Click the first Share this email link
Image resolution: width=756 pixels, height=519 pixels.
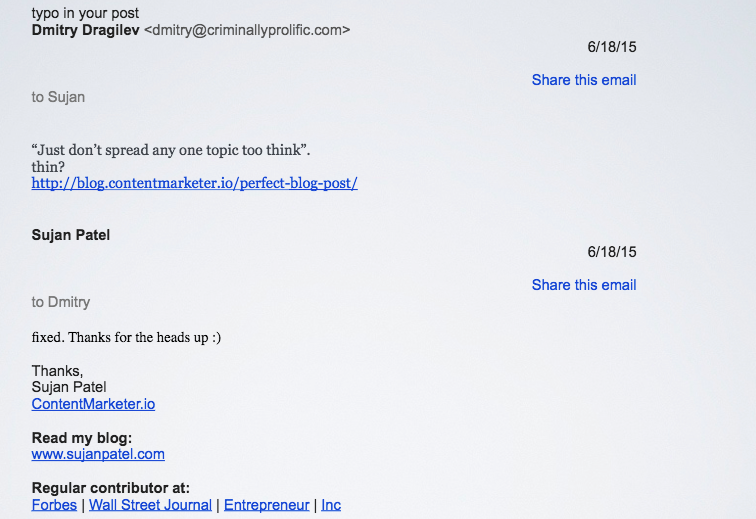pos(584,80)
